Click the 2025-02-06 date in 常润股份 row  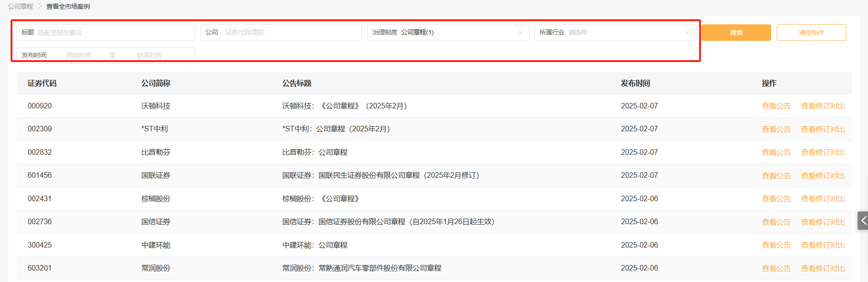pyautogui.click(x=639, y=268)
